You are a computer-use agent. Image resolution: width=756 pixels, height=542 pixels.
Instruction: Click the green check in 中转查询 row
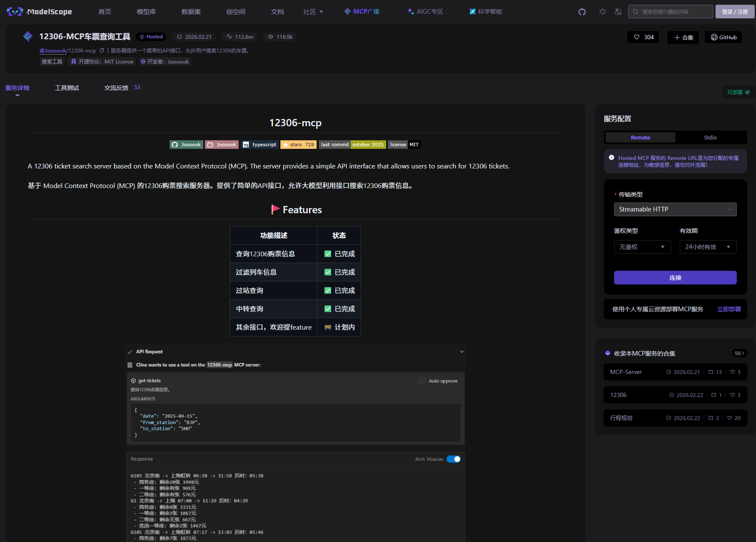[328, 309]
